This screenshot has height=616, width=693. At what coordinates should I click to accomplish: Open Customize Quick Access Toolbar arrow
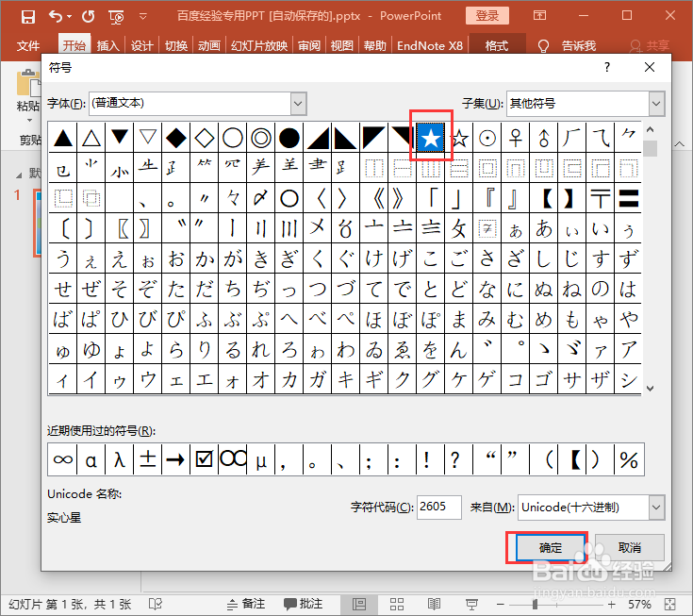point(142,17)
